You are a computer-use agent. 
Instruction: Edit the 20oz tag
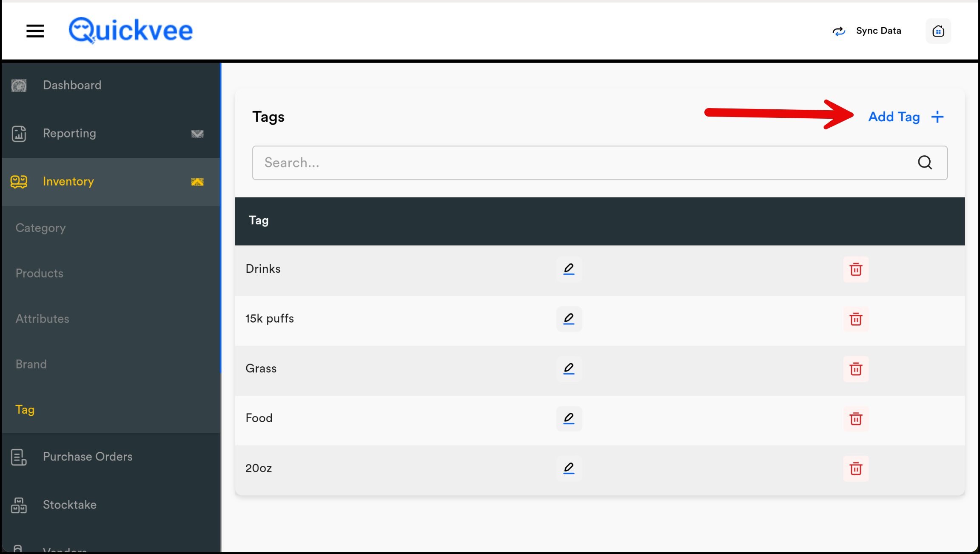pos(569,468)
